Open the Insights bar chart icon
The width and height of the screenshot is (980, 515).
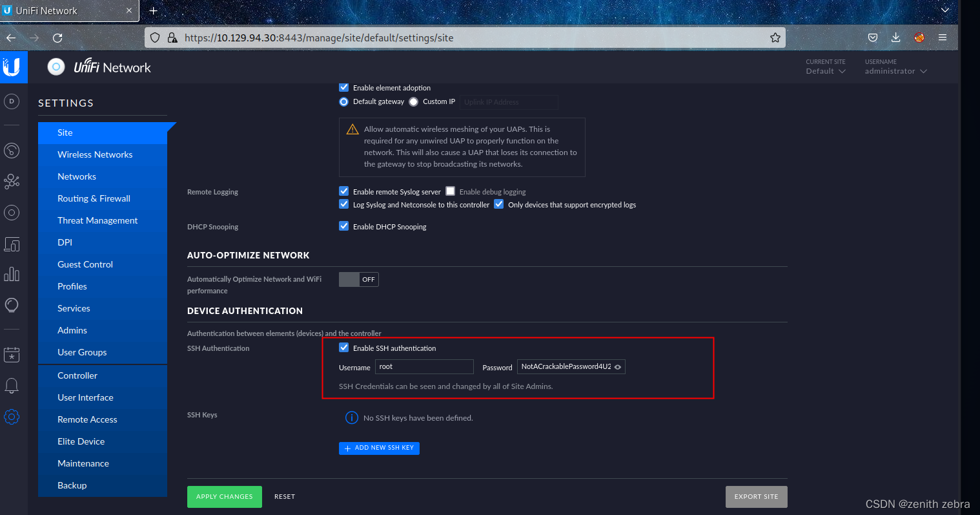[12, 274]
